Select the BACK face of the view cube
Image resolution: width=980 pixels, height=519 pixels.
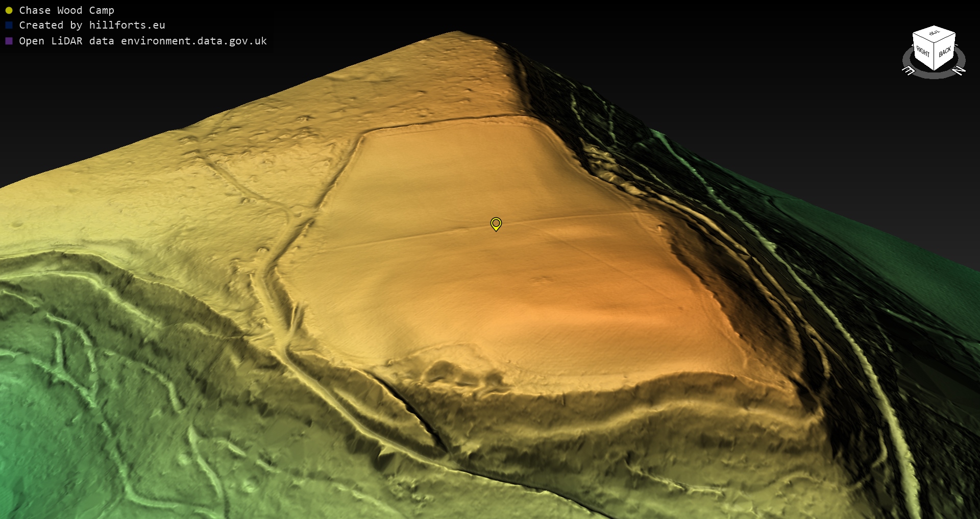click(945, 52)
